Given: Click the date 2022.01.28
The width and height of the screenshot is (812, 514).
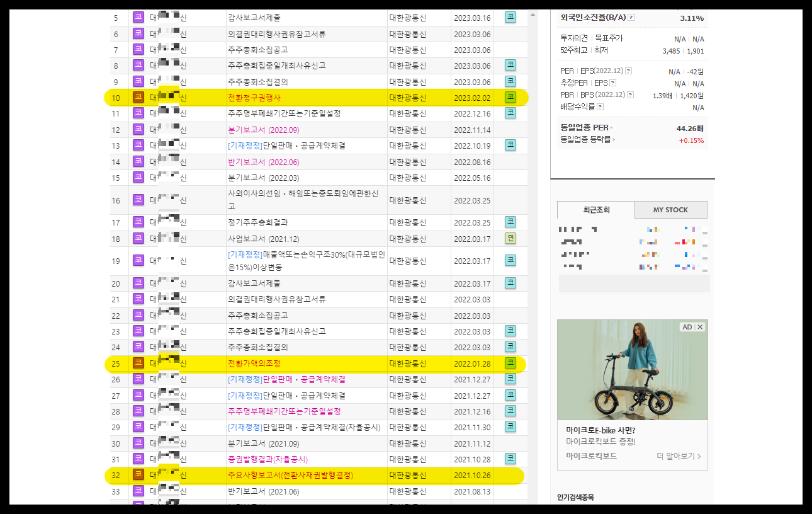Looking at the screenshot, I should point(472,363).
